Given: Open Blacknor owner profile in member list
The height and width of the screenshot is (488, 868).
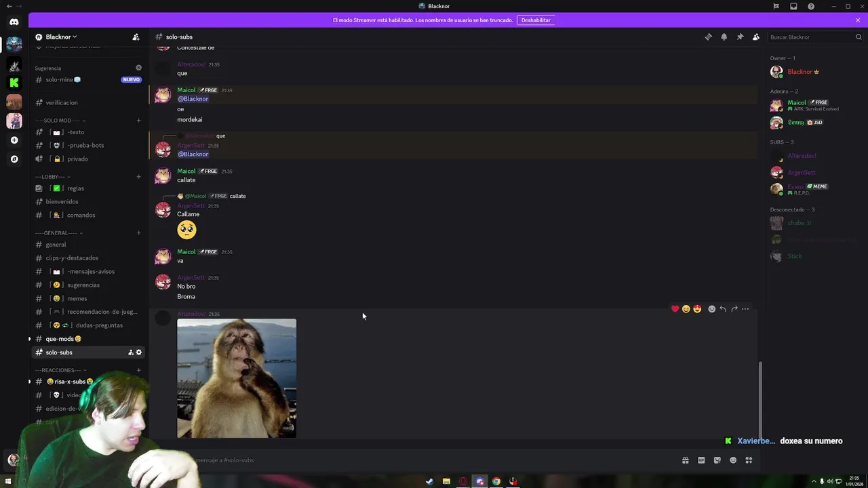Looking at the screenshot, I should pyautogui.click(x=816, y=72).
